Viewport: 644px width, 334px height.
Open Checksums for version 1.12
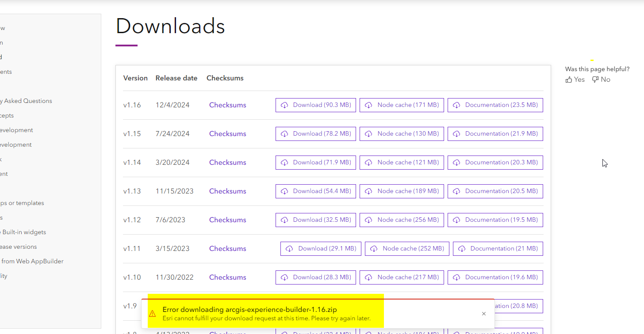click(x=227, y=220)
